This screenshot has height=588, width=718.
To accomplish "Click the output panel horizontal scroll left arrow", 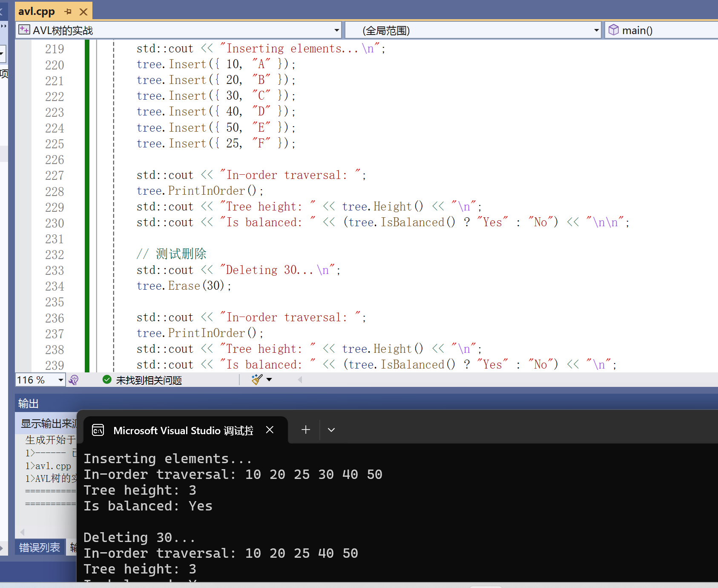I will [x=22, y=532].
